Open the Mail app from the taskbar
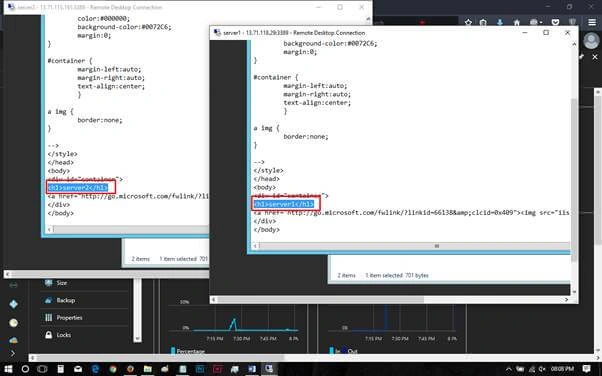602x376 pixels. click(78, 369)
